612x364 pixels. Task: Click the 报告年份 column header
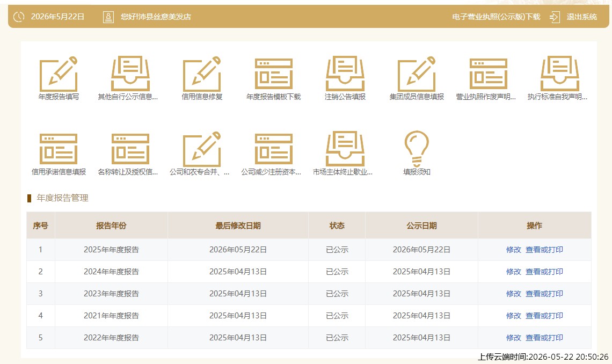click(x=111, y=225)
